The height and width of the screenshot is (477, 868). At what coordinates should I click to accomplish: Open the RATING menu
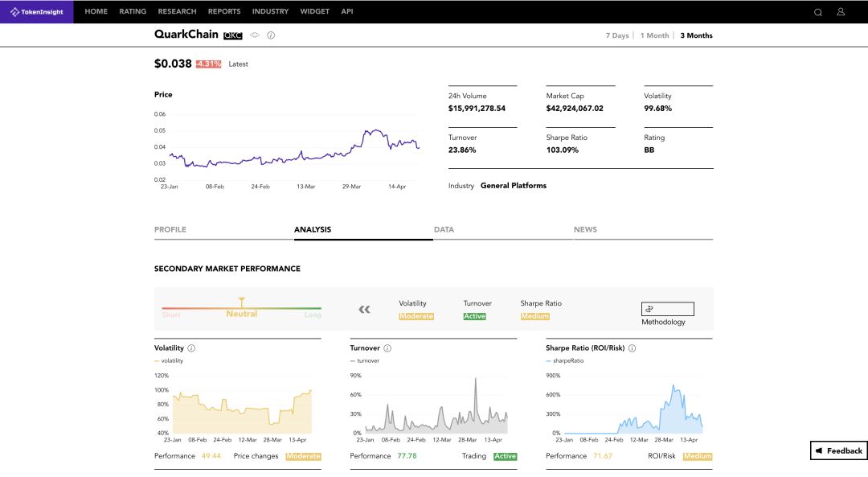[133, 11]
